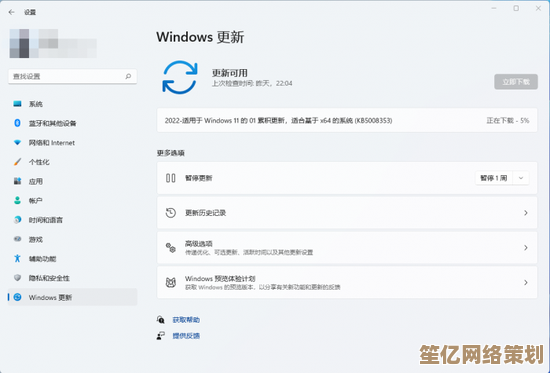
Task: Open 更新历史记录 row
Action: 347,213
